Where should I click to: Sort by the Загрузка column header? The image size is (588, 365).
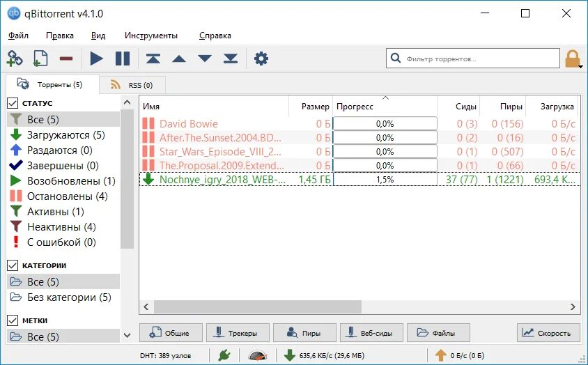tap(553, 107)
